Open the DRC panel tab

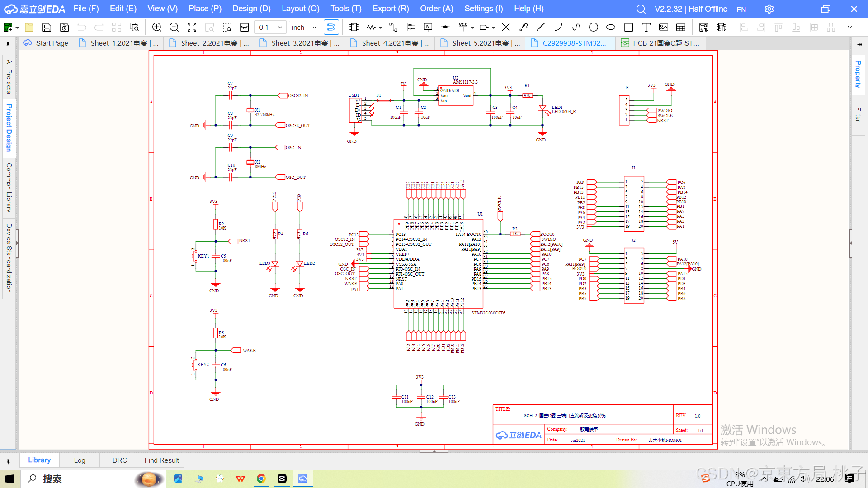pyautogui.click(x=119, y=460)
